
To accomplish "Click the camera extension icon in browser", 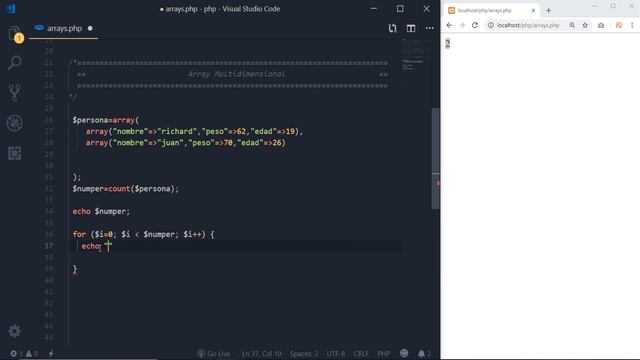I will [601, 25].
